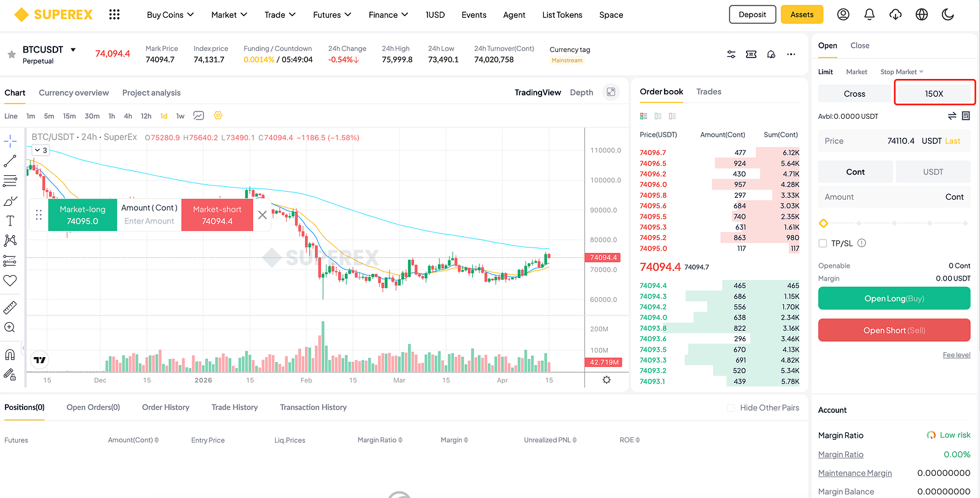Expand the Market dropdown in navbar
This screenshot has width=980, height=498.
click(x=229, y=15)
